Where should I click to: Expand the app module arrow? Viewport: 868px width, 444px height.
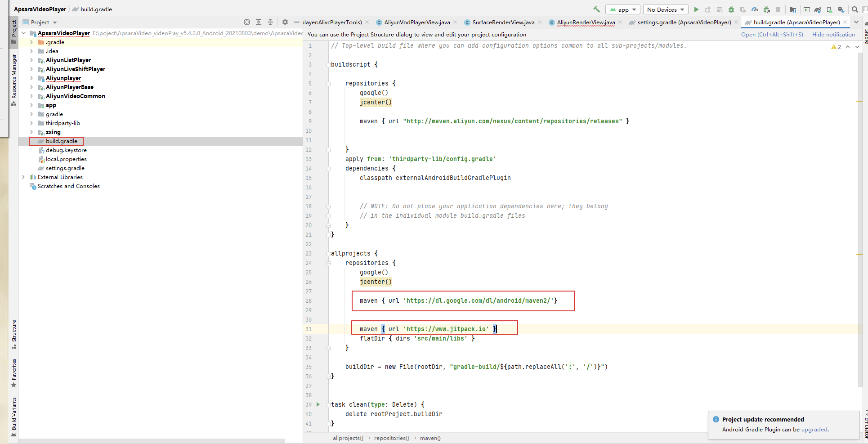pos(31,105)
